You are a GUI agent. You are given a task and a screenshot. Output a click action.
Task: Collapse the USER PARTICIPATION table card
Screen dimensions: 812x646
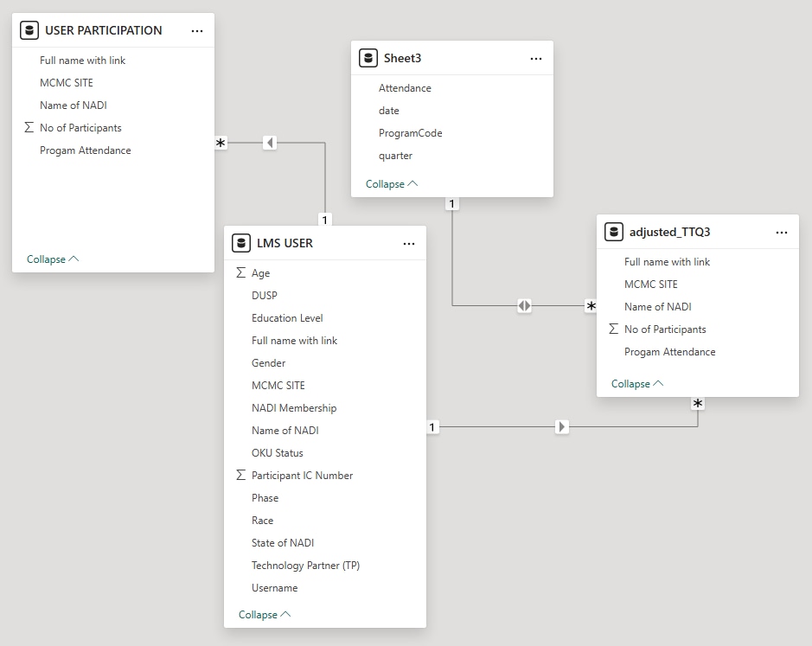pos(52,259)
